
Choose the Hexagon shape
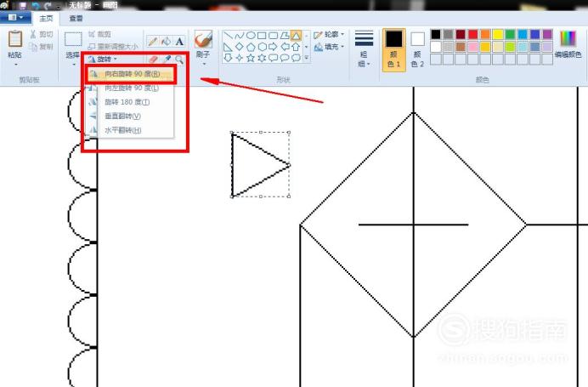tap(262, 47)
